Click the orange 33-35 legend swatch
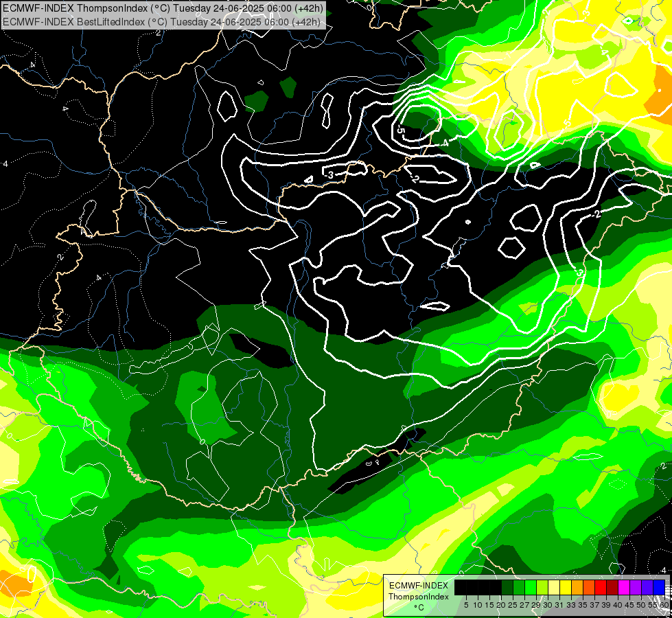The image size is (672, 618). coord(577,587)
